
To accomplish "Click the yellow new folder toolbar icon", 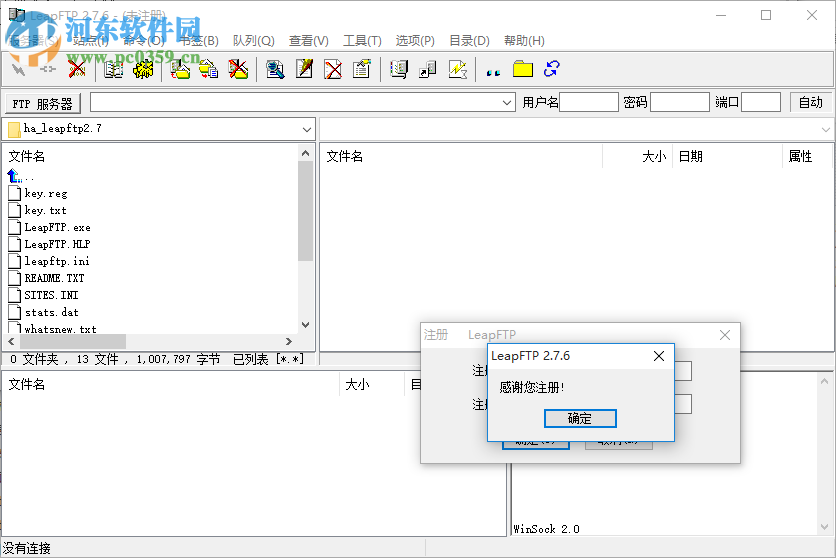I will tap(523, 69).
